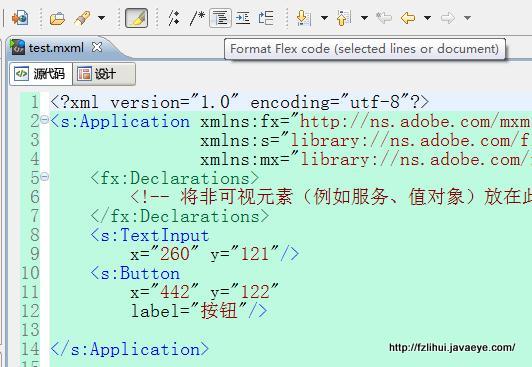Click the sparkle slash toolbar icon

174,18
